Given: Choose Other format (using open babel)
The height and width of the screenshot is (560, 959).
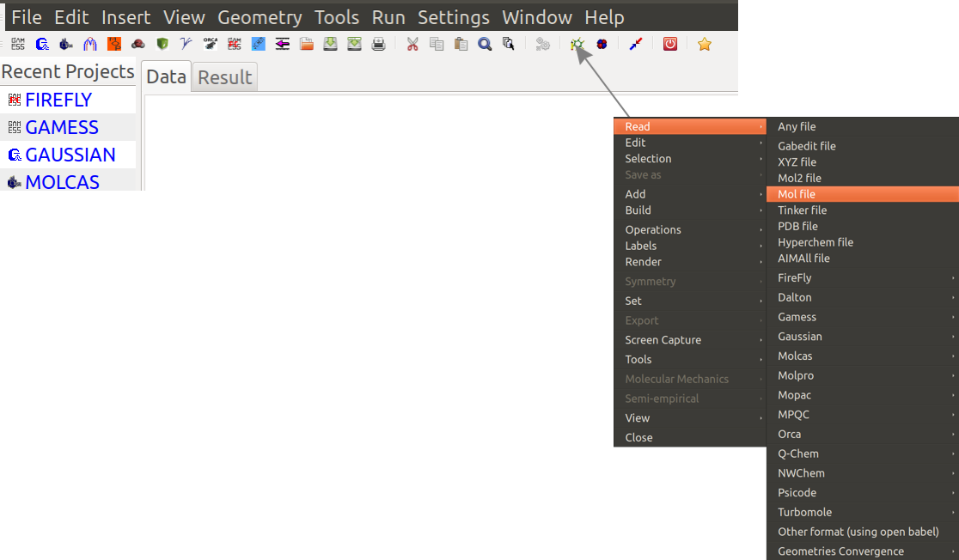Looking at the screenshot, I should (x=863, y=532).
